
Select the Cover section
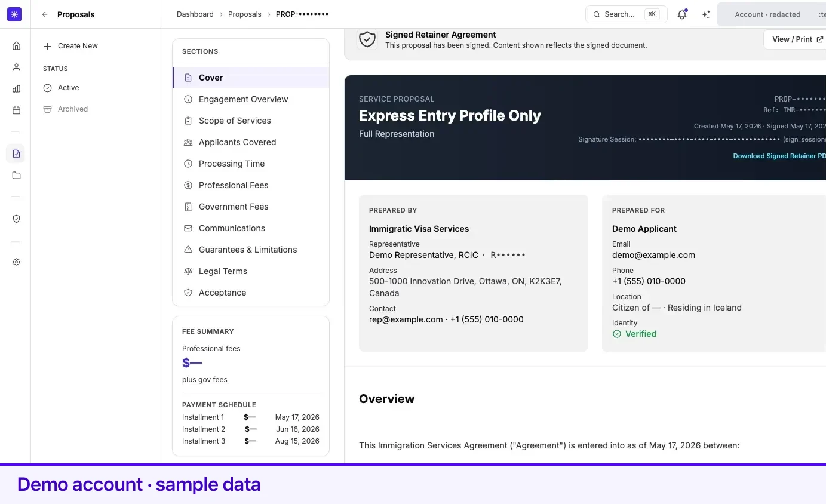coord(251,78)
